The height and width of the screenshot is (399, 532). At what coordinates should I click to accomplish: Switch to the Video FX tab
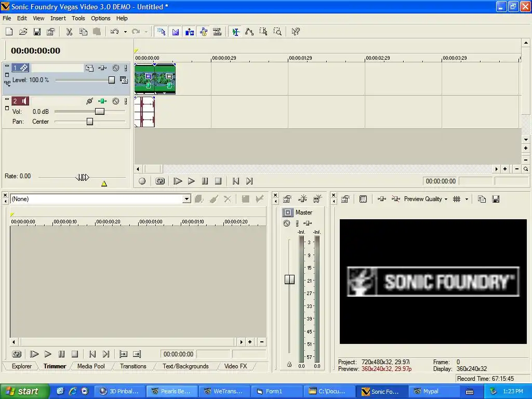(x=235, y=366)
